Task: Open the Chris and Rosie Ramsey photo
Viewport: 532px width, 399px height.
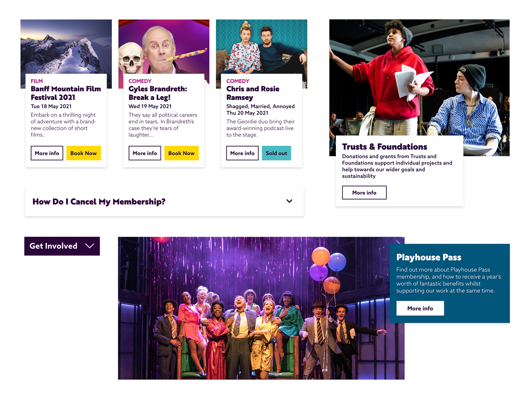Action: [261, 47]
